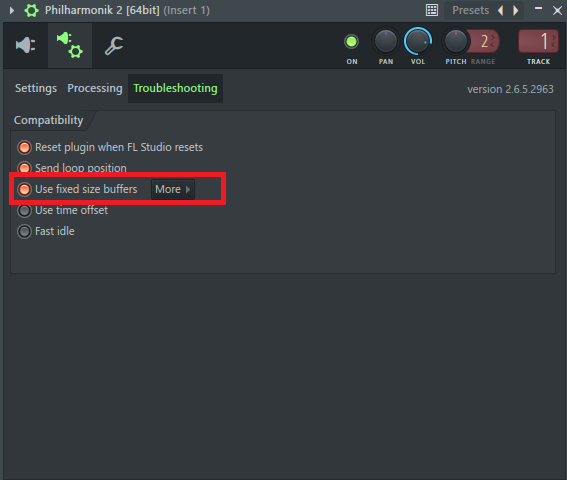The width and height of the screenshot is (567, 480).
Task: Enable the Fast idle option
Action: (24, 231)
